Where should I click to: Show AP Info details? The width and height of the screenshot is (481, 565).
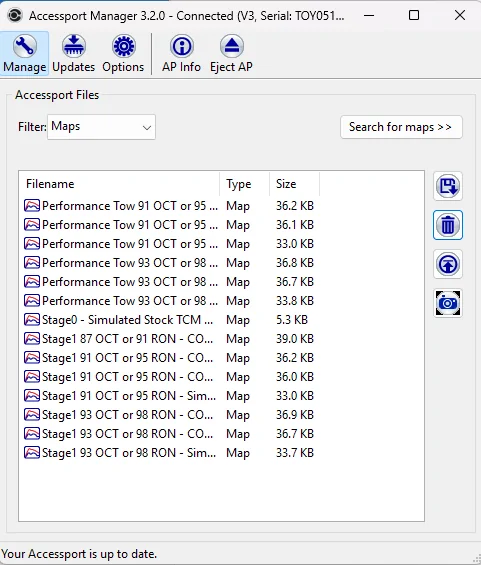(181, 53)
